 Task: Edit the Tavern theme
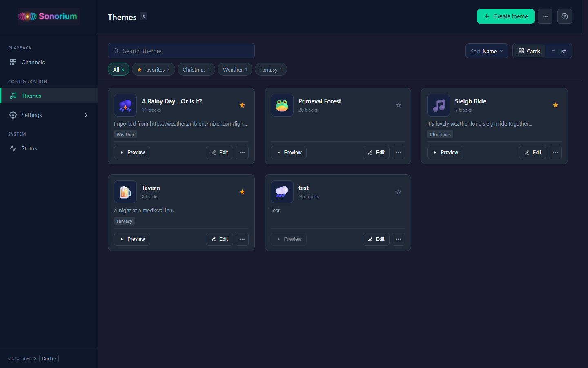(219, 239)
